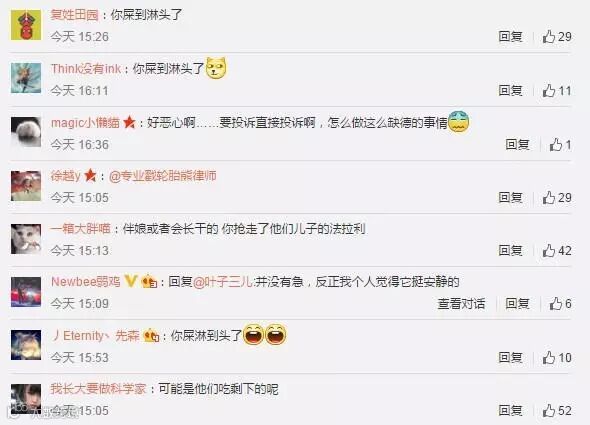Open the @叶子三儿 mention link
590x425 pixels.
click(223, 282)
